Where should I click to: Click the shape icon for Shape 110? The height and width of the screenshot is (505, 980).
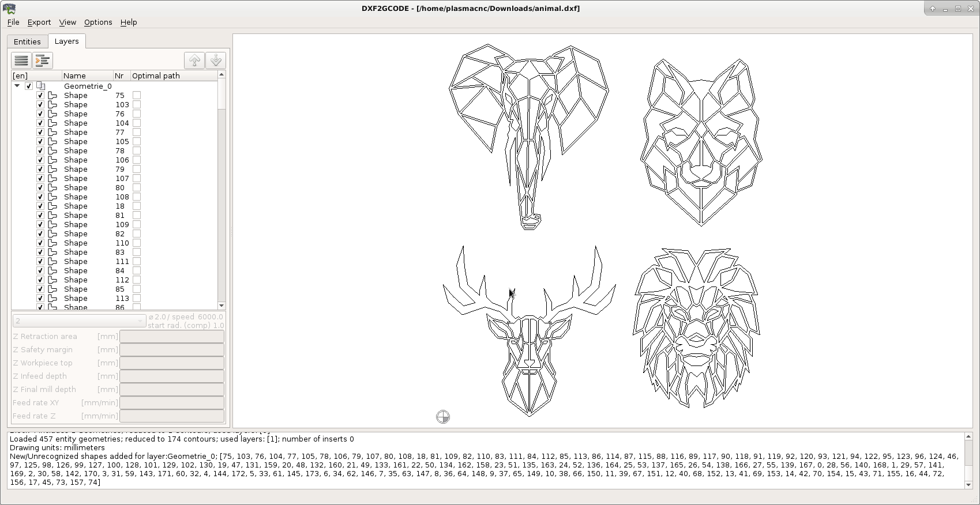tap(52, 243)
